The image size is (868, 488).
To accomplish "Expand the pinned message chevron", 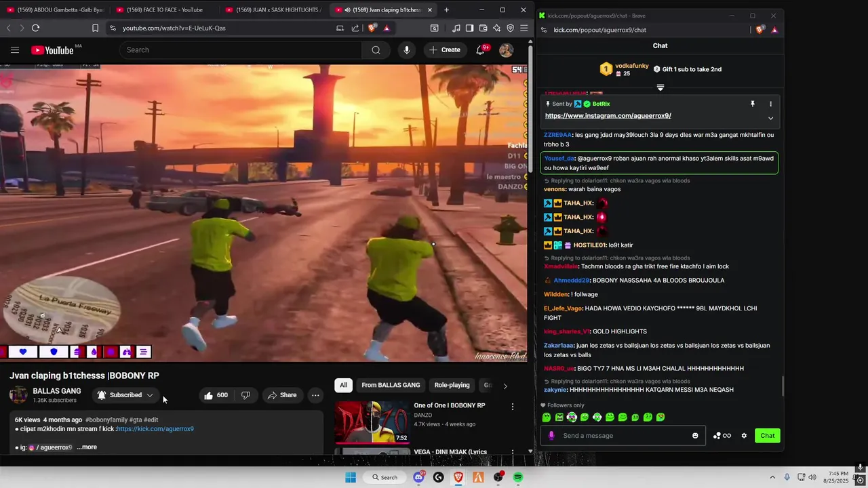I will coord(770,118).
